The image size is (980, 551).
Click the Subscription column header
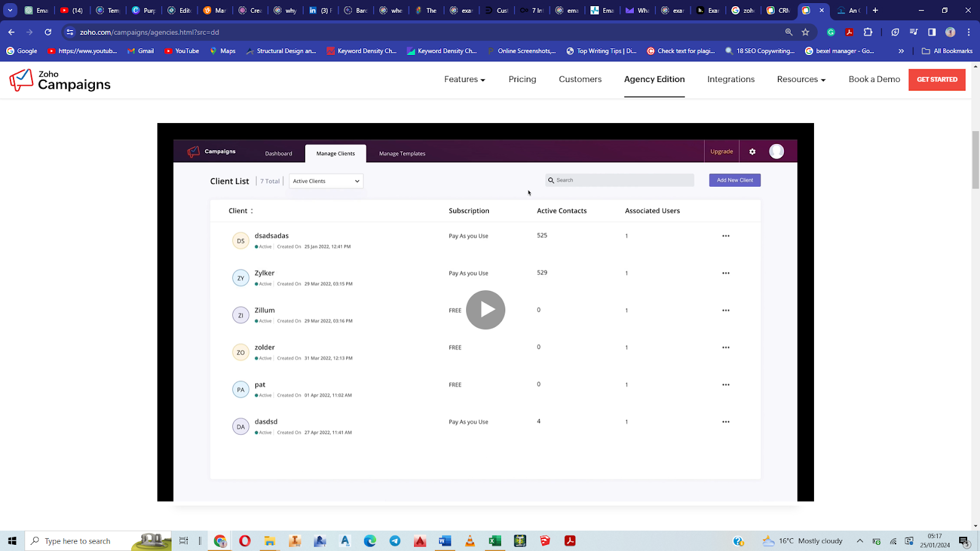coord(469,211)
